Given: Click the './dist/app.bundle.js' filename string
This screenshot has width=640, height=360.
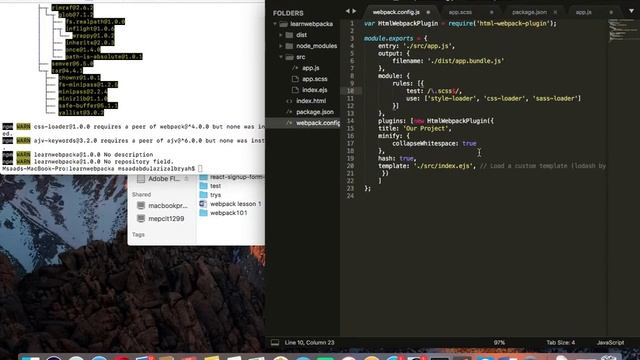Looking at the screenshot, I should click(466, 61).
